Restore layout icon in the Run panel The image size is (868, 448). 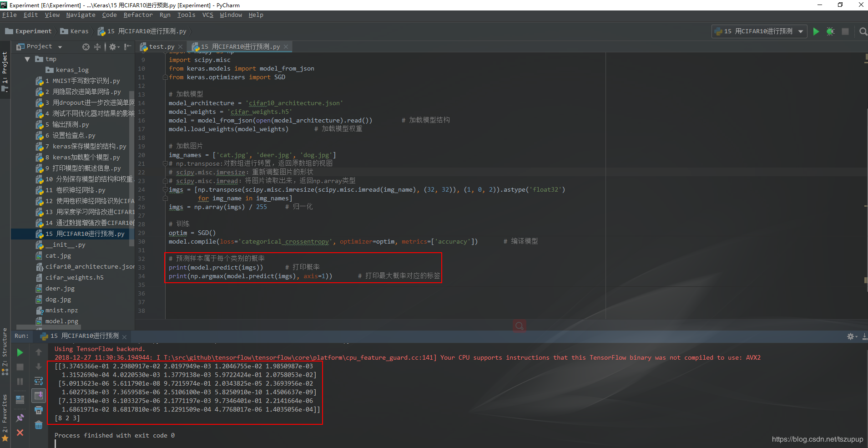pos(20,400)
